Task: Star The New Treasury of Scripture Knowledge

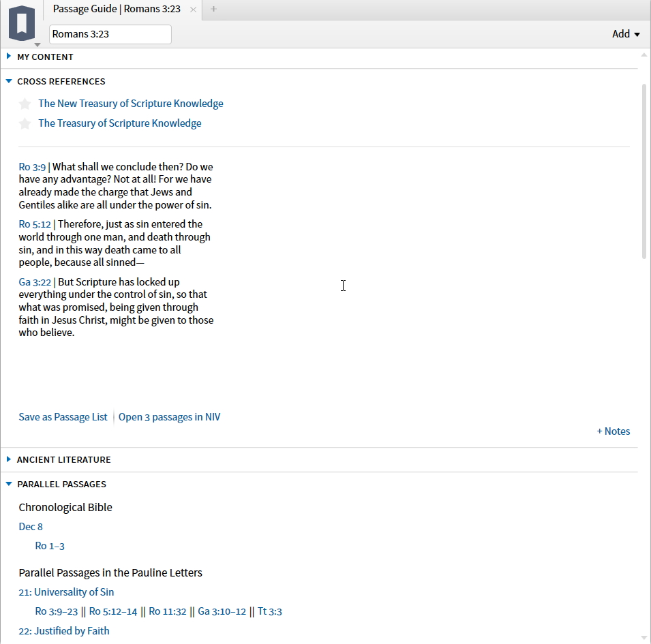Action: (x=25, y=104)
